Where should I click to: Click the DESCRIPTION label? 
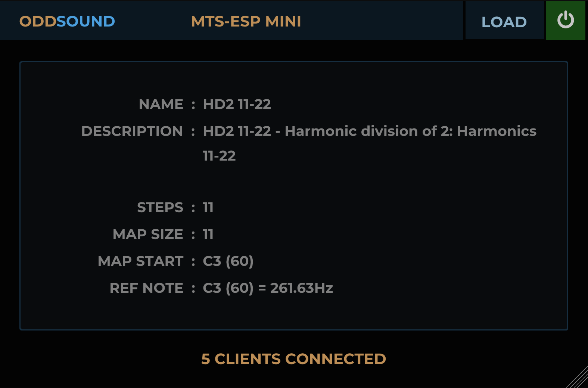132,131
